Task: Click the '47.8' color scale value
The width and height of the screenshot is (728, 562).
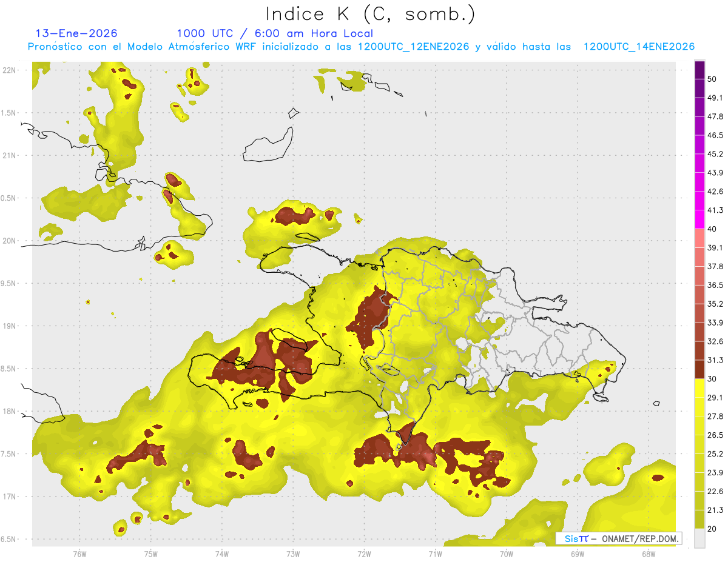Action: coord(715,116)
